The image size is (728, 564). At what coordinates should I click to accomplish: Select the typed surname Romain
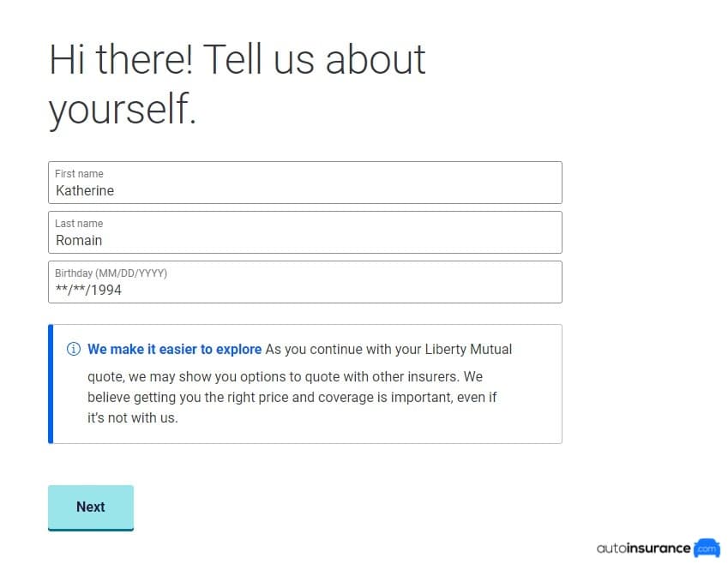[x=79, y=240]
